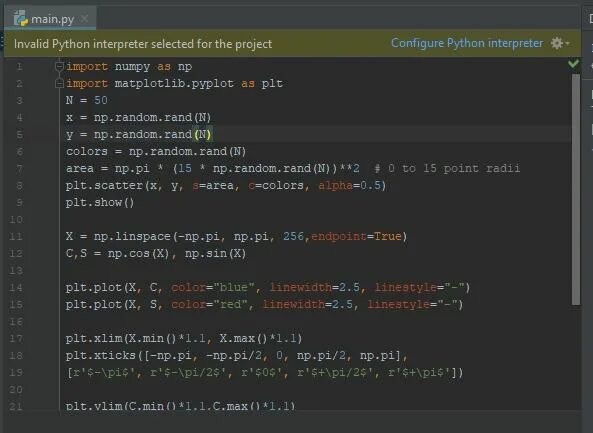
Task: Click line number 10 in gutter
Action: [x=16, y=220]
